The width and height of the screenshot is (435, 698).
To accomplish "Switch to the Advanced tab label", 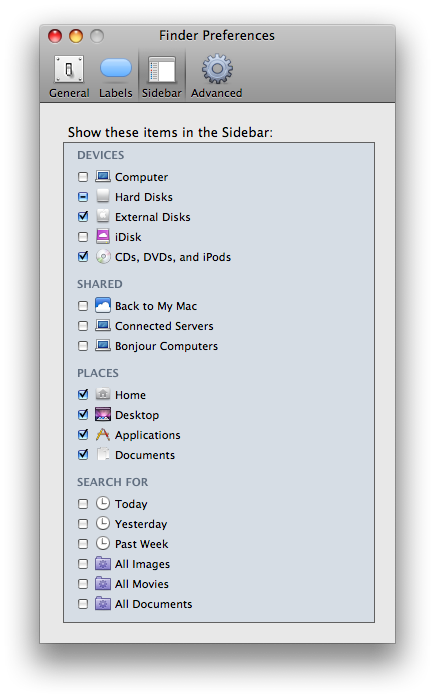I will (217, 93).
